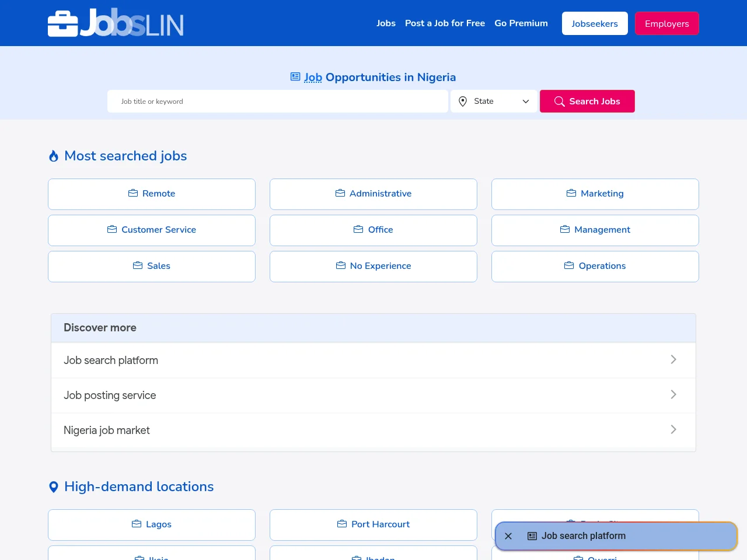Viewport: 747px width, 560px height.
Task: Click the briefcase icon next to Office
Action: tap(358, 229)
